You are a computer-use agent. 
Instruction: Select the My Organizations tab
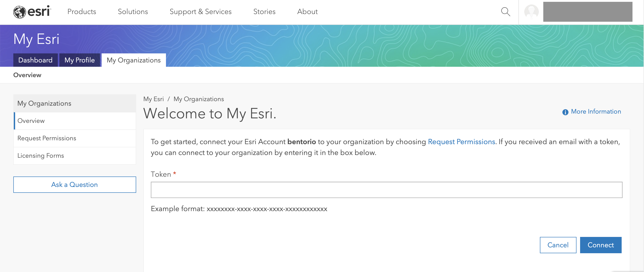tap(133, 60)
